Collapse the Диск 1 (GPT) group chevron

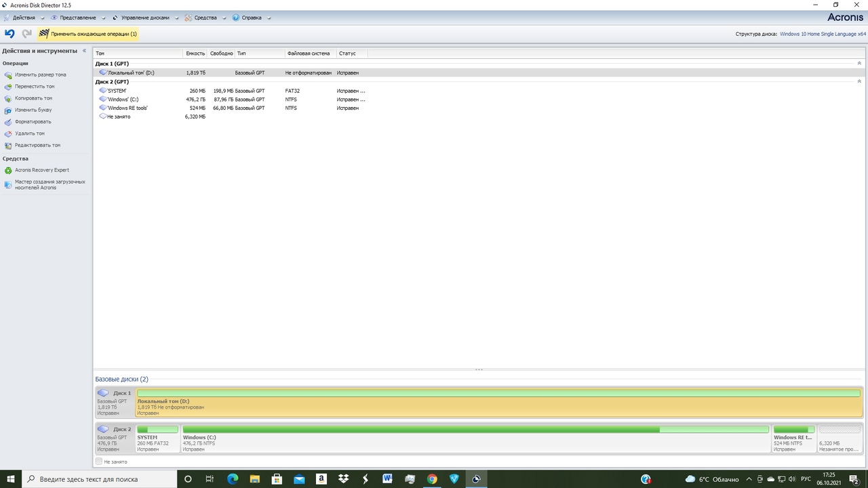point(859,64)
